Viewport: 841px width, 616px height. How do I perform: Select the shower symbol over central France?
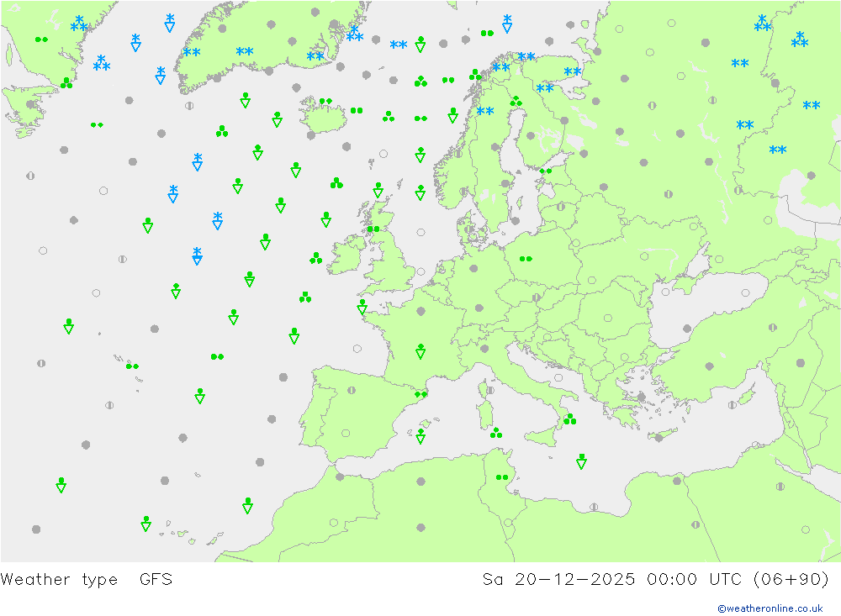coord(420,351)
